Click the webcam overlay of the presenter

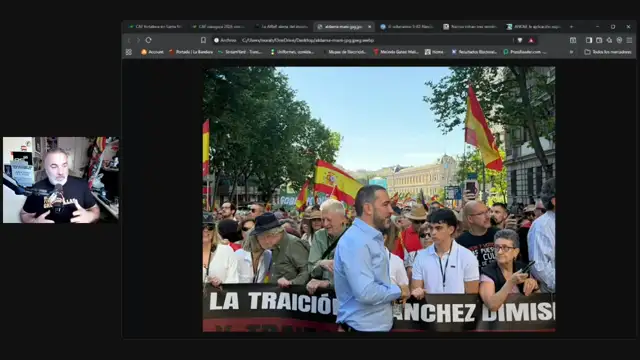(61, 180)
